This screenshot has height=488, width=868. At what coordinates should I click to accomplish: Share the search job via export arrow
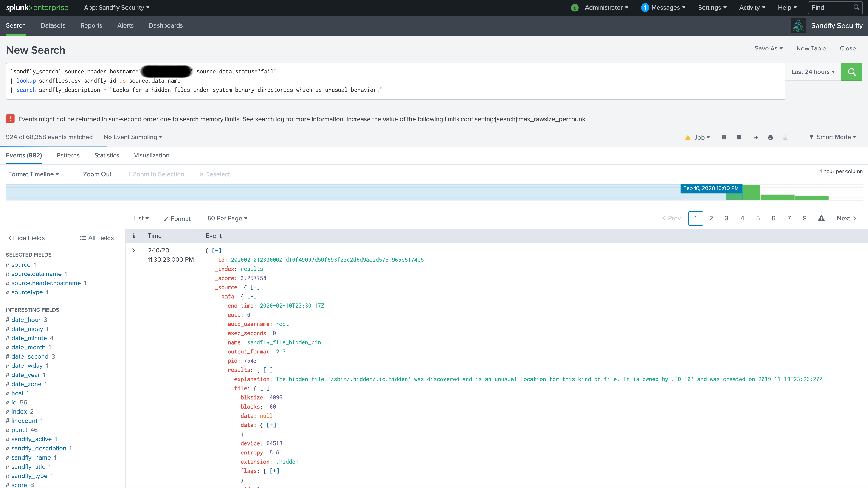click(755, 137)
